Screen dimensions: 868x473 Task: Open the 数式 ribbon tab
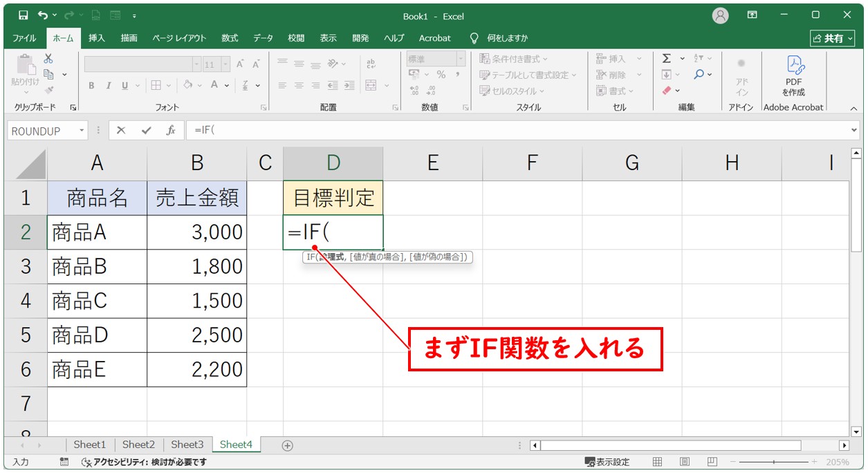click(230, 38)
